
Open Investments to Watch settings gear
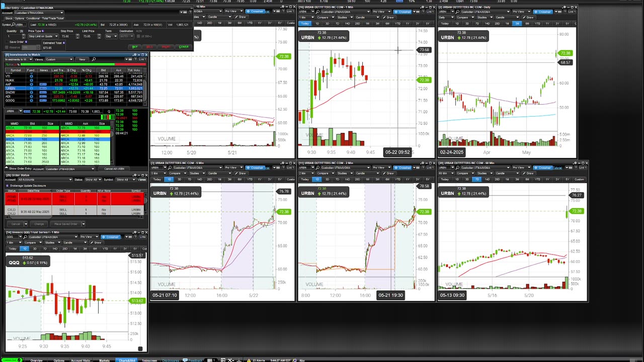click(135, 55)
